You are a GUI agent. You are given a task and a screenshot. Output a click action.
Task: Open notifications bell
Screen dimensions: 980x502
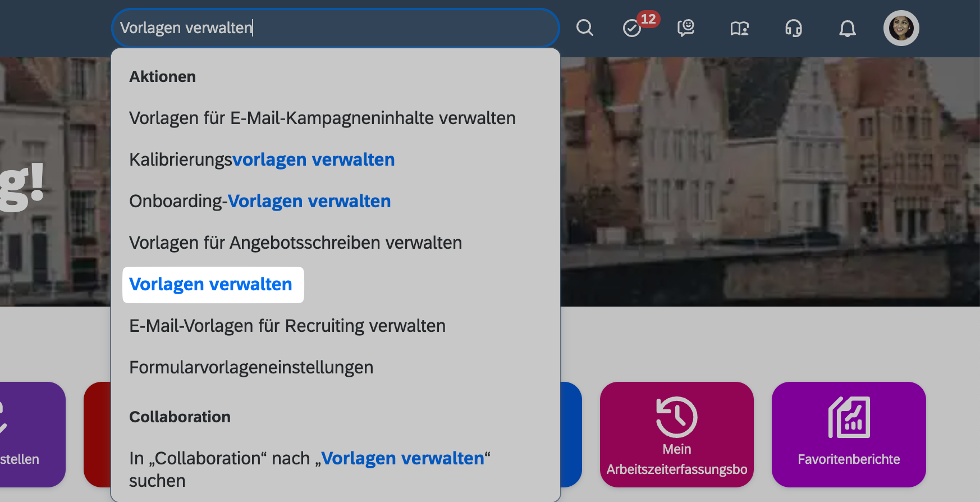(847, 28)
